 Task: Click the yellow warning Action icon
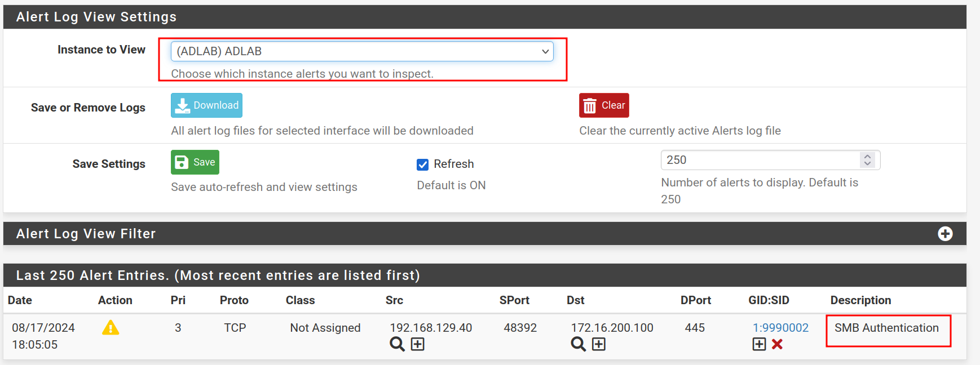click(x=111, y=327)
